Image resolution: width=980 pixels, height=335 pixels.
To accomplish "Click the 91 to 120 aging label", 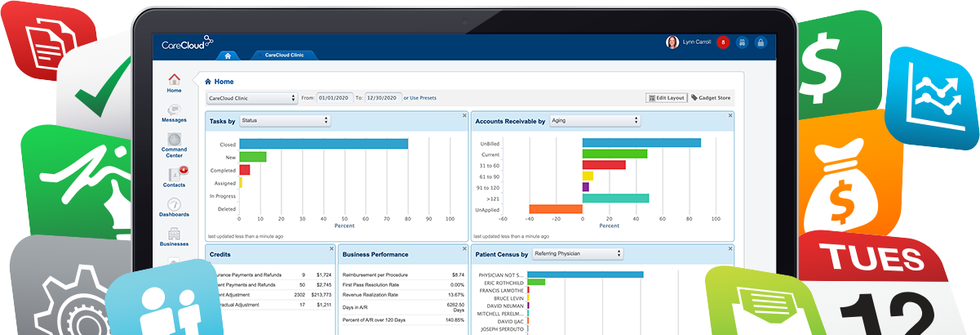I will [489, 187].
